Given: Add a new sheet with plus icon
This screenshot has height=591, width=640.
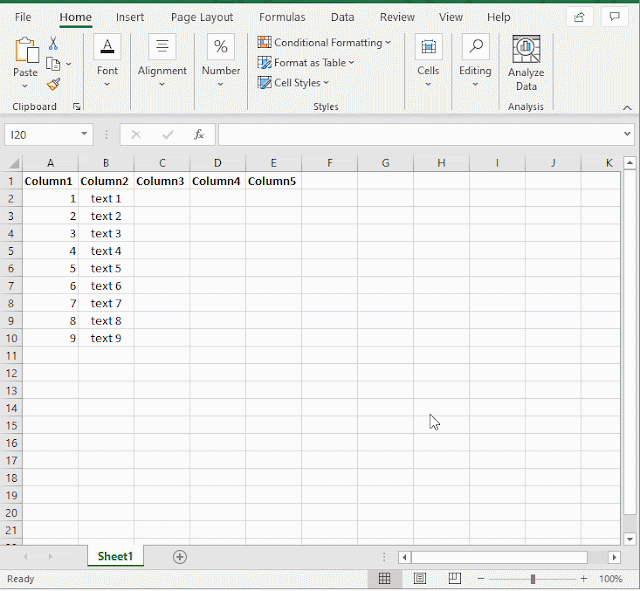Looking at the screenshot, I should tap(180, 557).
